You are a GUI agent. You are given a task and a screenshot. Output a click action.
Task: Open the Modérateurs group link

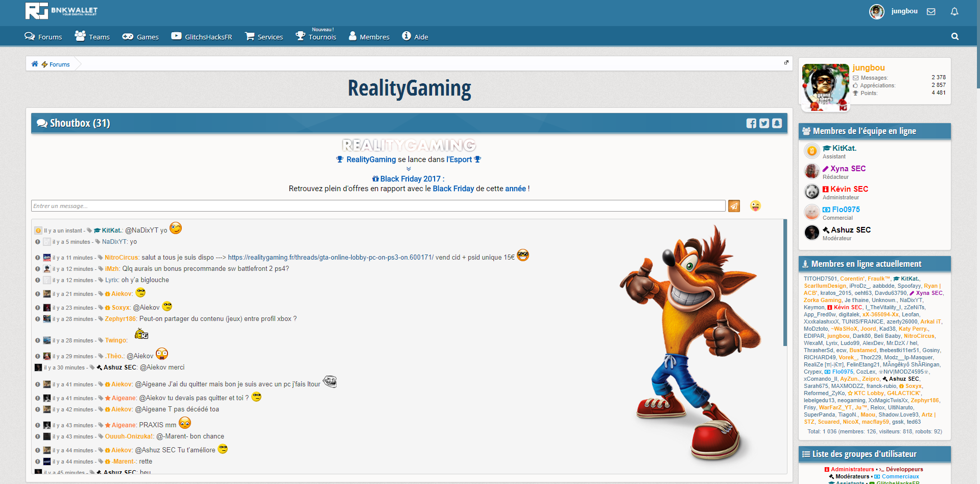tap(852, 476)
